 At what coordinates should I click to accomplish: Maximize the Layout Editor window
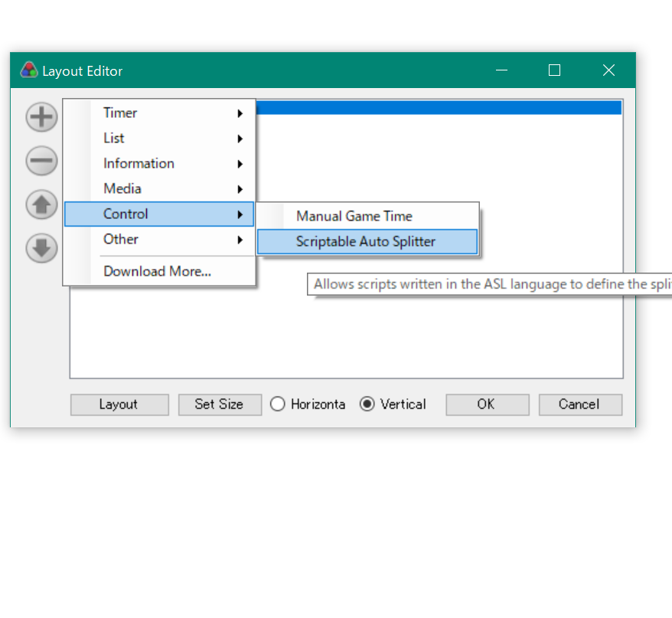(555, 70)
